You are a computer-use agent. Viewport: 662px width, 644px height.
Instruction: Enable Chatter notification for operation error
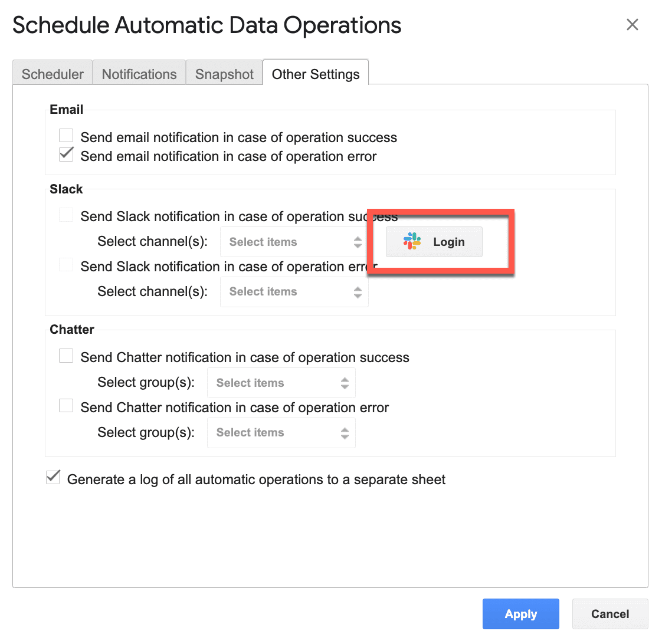(66, 406)
